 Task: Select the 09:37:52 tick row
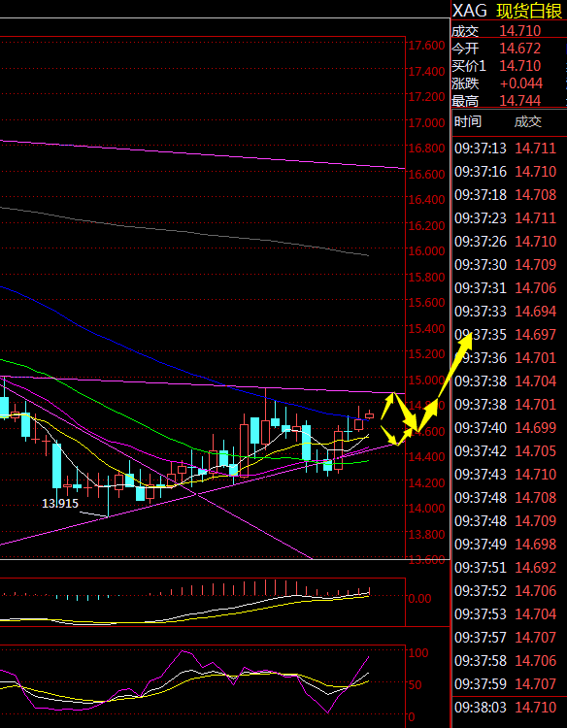point(509,590)
